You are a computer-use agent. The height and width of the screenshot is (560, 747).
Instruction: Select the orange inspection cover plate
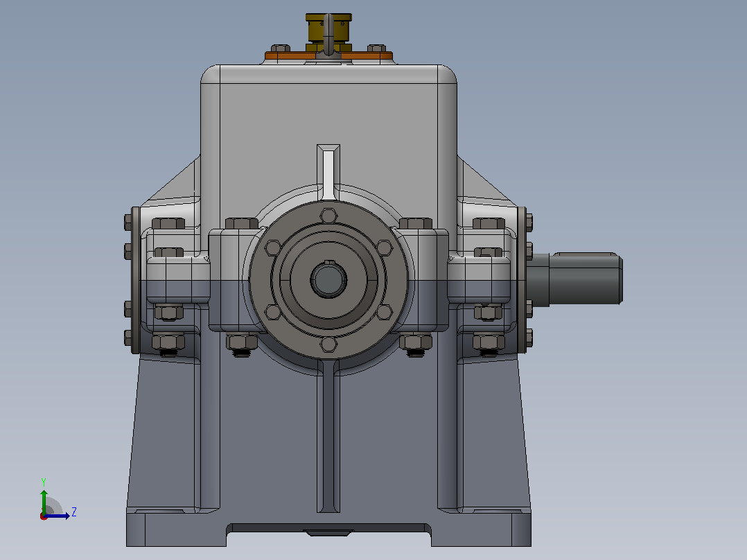click(x=328, y=56)
